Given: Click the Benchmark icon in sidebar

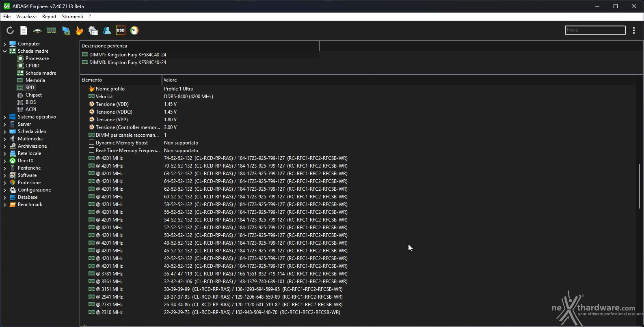Looking at the screenshot, I should pos(13,204).
